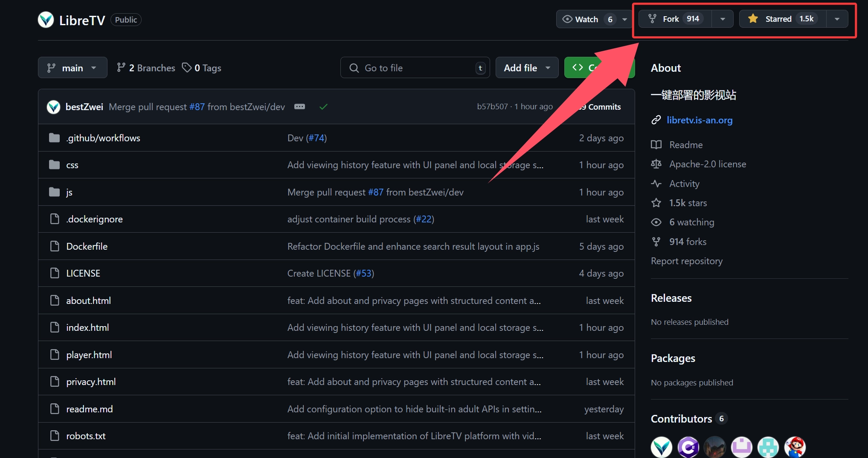The image size is (868, 458).
Task: View the 6 watching list
Action: tap(691, 222)
